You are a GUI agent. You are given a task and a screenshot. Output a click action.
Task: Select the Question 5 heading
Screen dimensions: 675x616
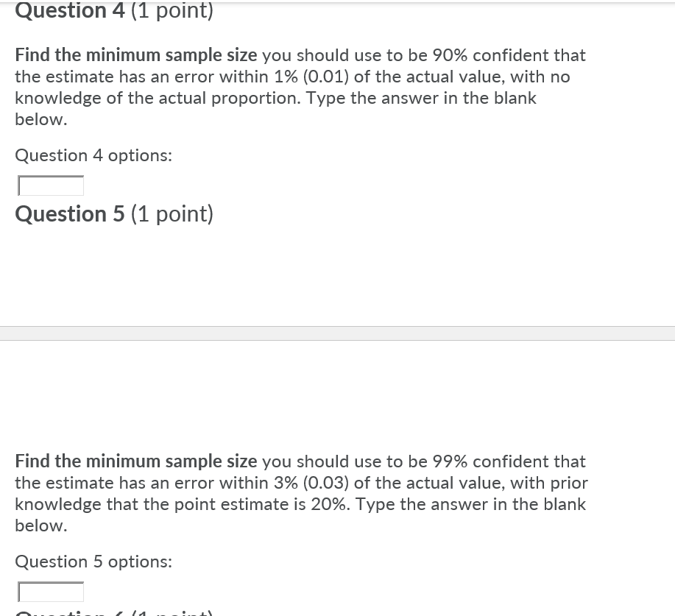tap(69, 214)
